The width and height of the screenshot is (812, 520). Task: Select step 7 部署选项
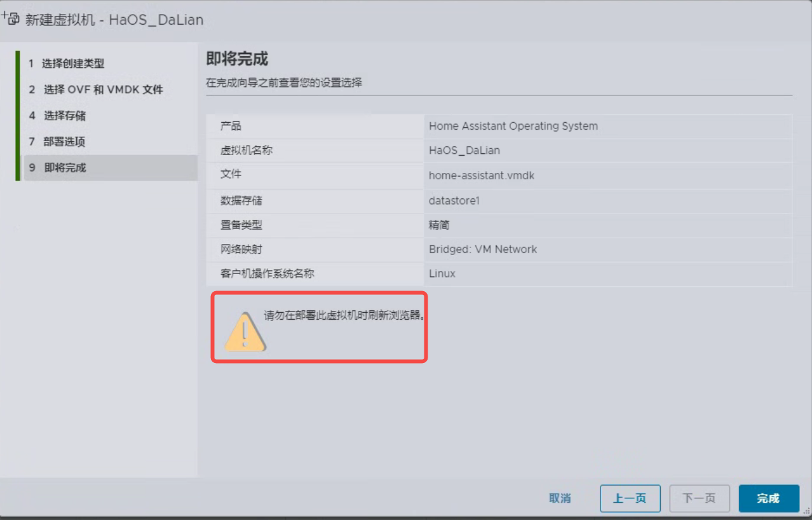coord(57,142)
